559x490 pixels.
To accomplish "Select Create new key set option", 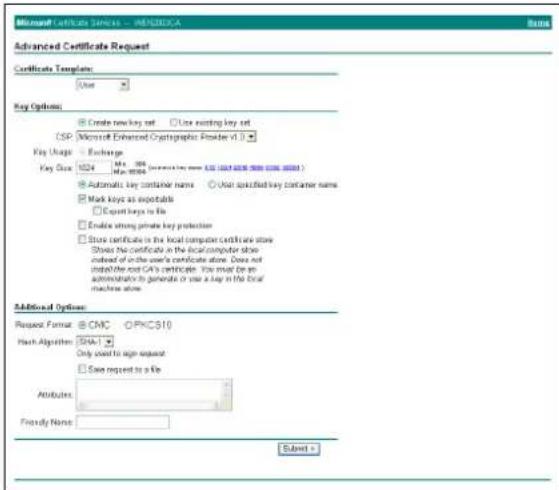I will point(82,123).
